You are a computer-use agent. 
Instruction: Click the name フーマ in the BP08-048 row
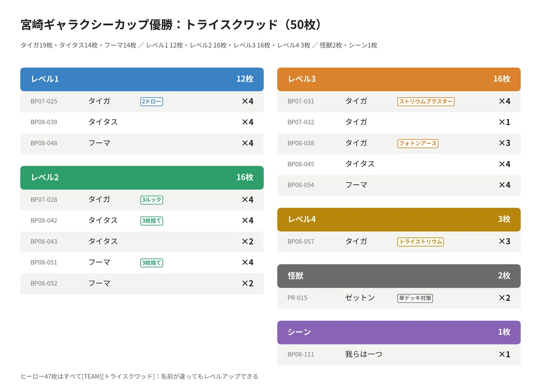point(99,143)
